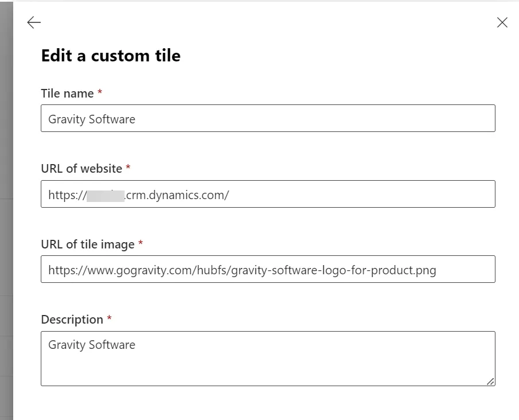The image size is (519, 420).
Task: Click the 'Description' field label
Action: point(72,320)
